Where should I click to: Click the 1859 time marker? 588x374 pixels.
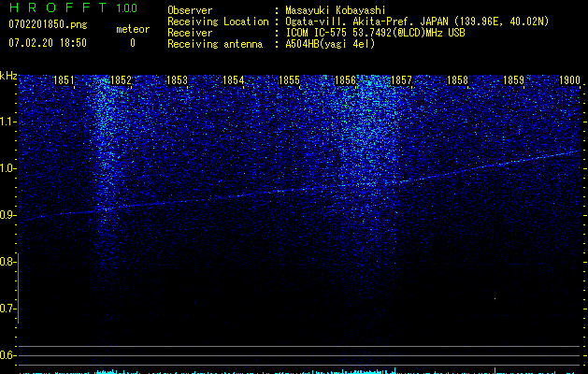(x=513, y=80)
